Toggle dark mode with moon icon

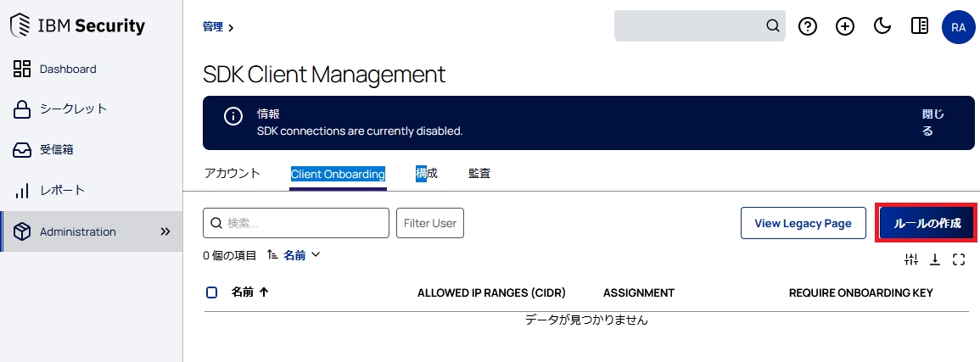click(882, 25)
